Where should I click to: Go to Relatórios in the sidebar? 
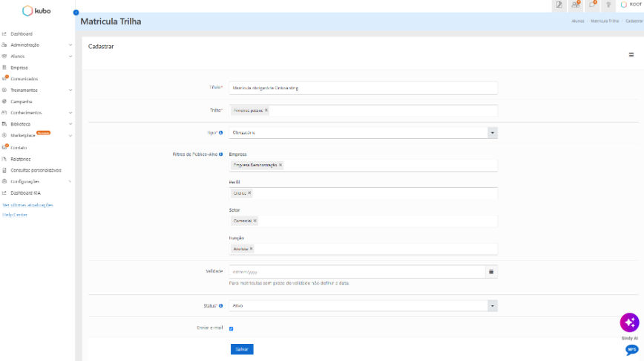[21, 159]
